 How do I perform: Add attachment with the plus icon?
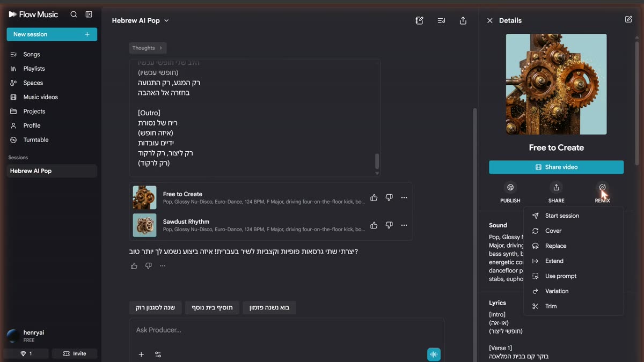[x=141, y=354]
